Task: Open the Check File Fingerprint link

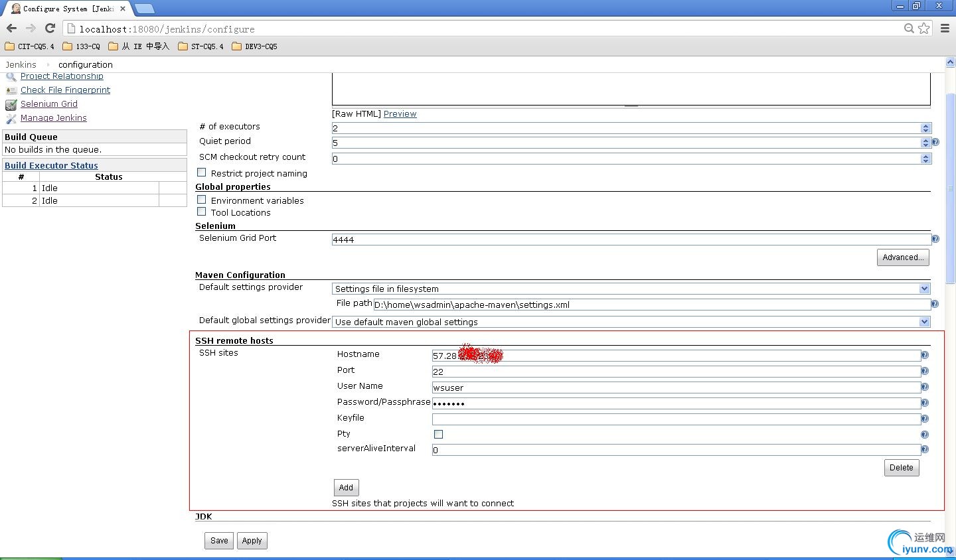Action: [65, 90]
